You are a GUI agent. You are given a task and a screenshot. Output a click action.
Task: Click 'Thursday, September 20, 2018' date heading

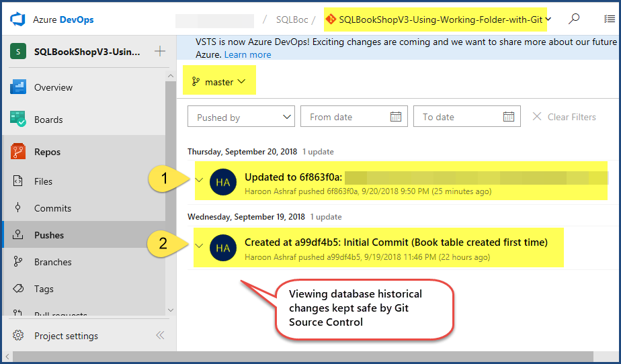pyautogui.click(x=242, y=152)
